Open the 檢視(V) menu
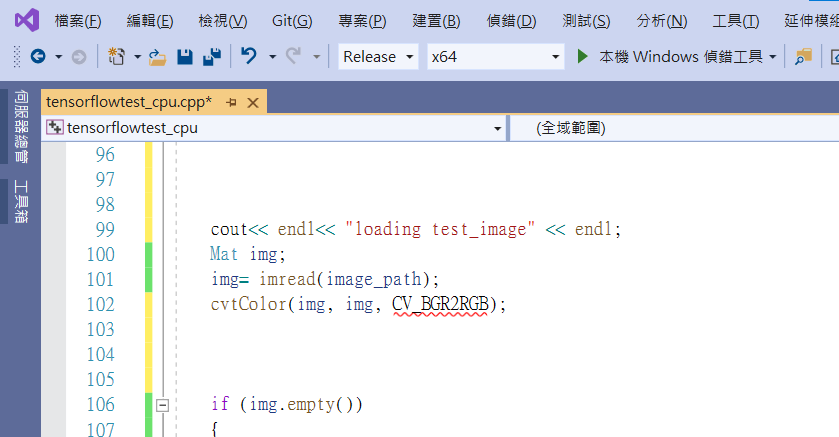 tap(223, 21)
